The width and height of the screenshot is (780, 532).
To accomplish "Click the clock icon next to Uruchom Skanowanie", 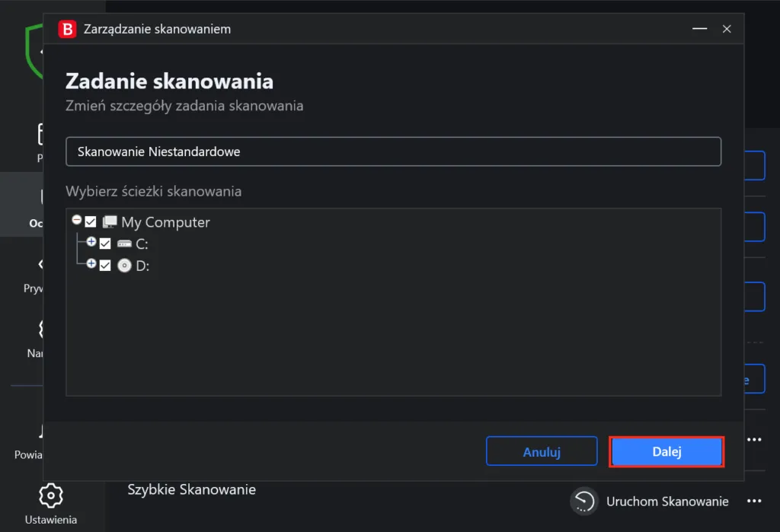I will pos(583,501).
